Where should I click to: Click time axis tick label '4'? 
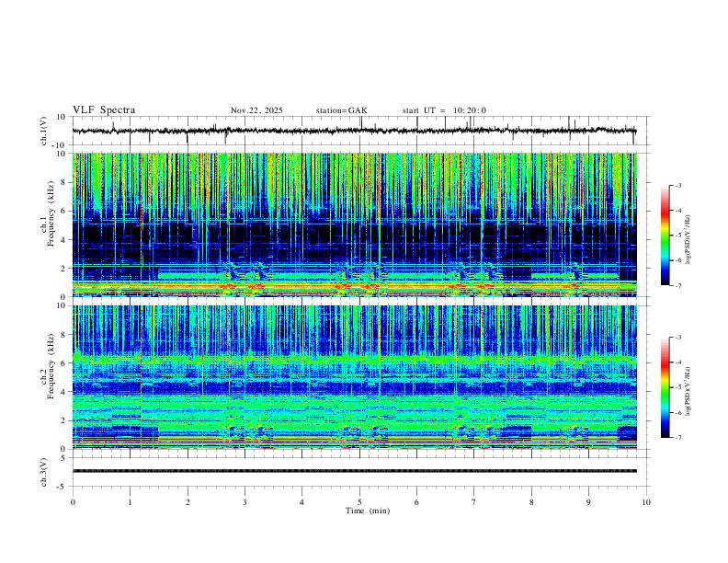[302, 502]
